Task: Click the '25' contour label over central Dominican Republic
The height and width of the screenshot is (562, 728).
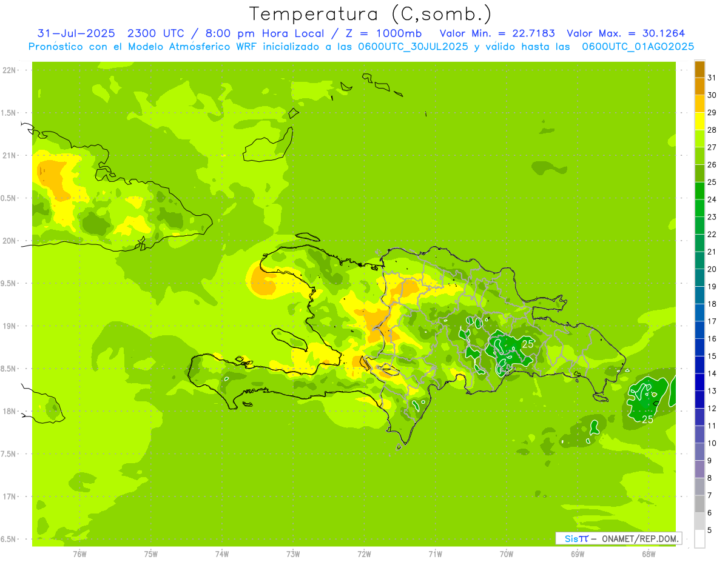Action: click(528, 344)
